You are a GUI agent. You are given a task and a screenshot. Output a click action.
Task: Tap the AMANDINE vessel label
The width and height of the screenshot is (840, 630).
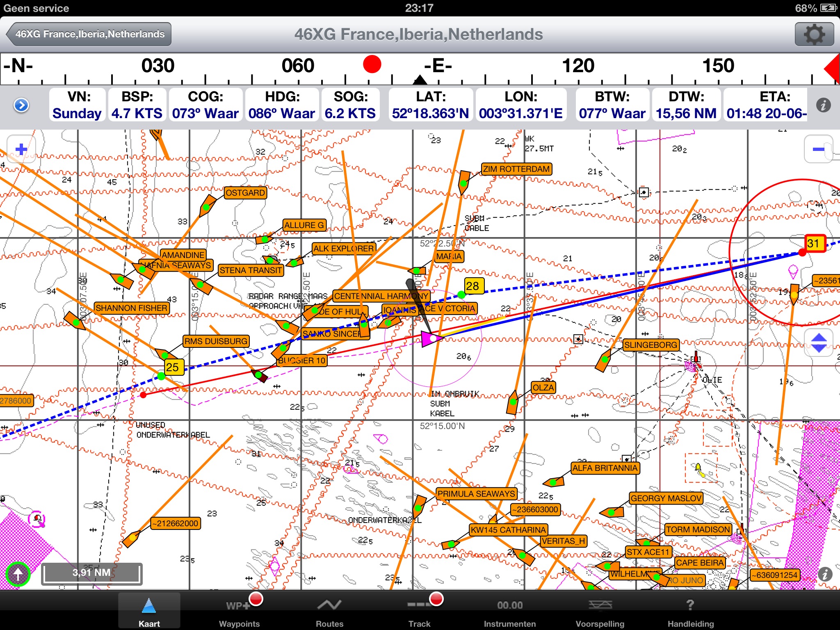(183, 255)
